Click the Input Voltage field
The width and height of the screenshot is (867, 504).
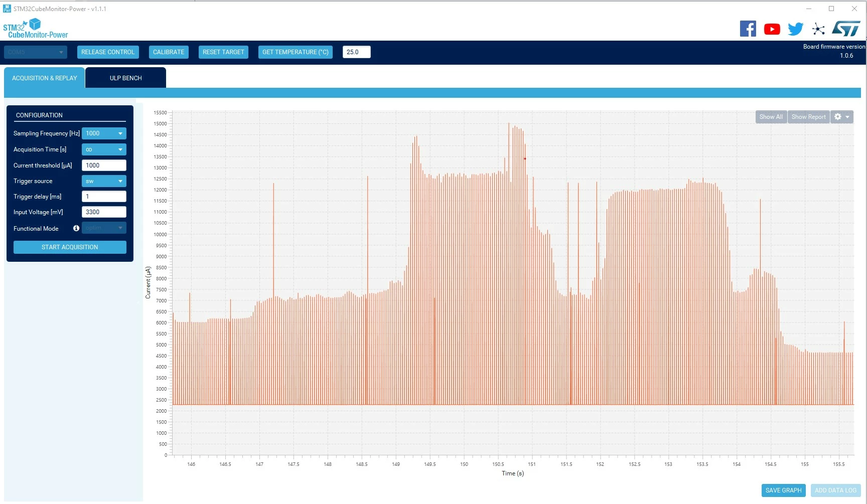click(104, 212)
